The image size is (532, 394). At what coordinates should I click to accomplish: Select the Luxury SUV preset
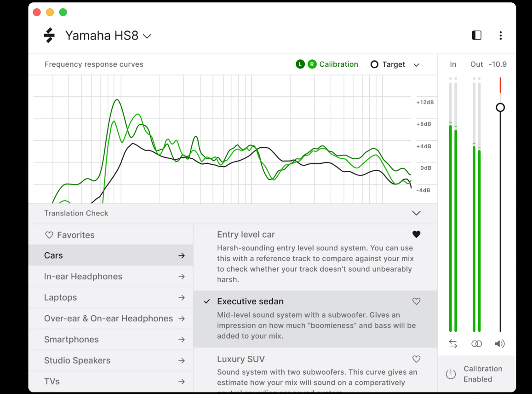tap(241, 359)
